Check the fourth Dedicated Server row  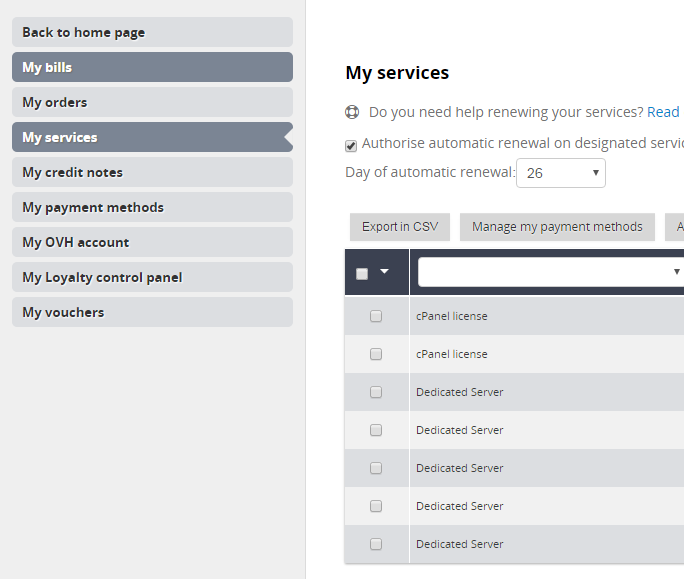[x=376, y=506]
